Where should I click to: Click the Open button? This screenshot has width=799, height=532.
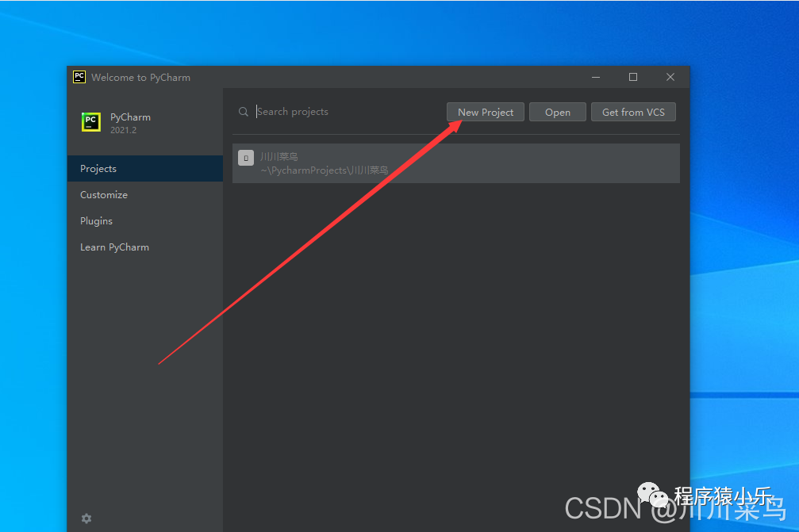pos(558,112)
